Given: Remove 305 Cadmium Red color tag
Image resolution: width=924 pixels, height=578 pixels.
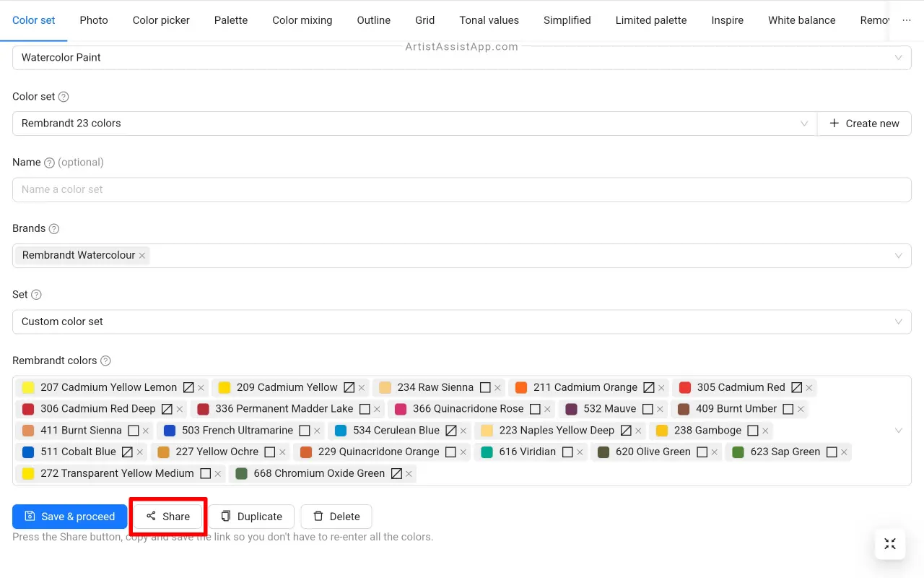Looking at the screenshot, I should click(x=809, y=388).
